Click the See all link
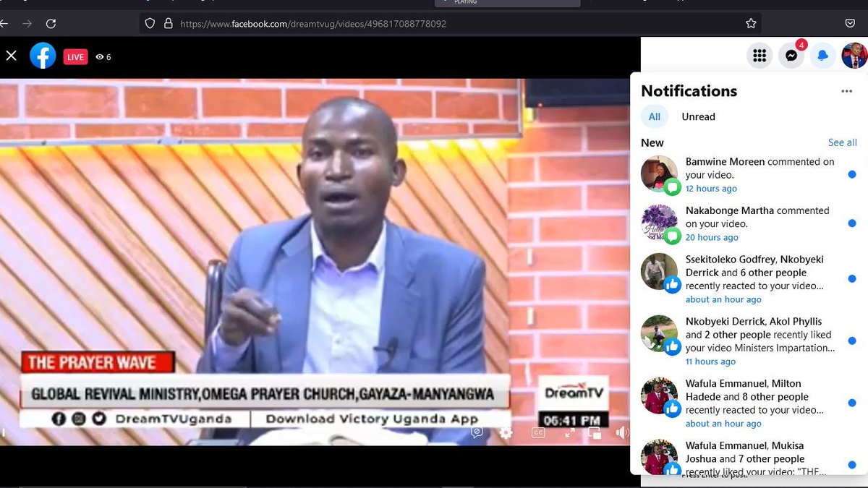The width and height of the screenshot is (868, 488). 843,142
